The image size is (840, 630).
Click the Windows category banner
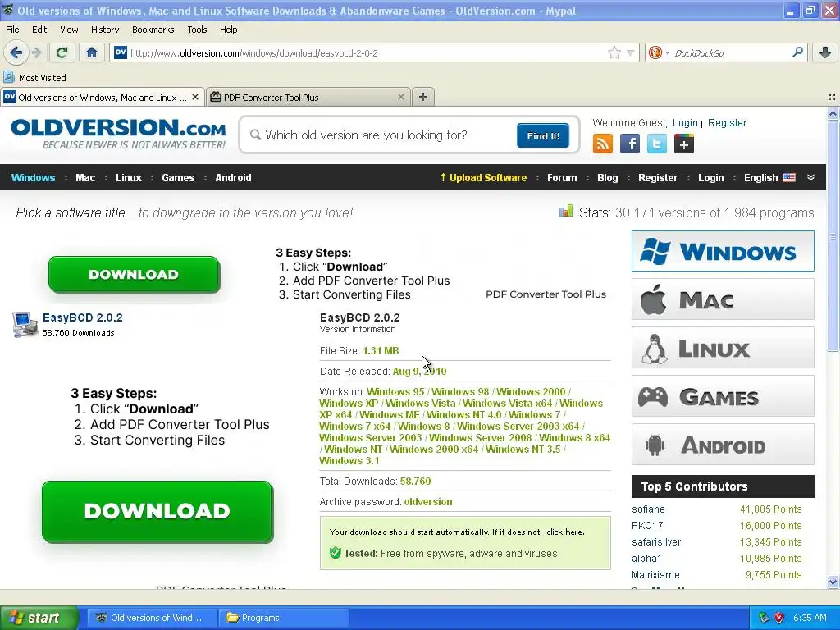coord(723,251)
